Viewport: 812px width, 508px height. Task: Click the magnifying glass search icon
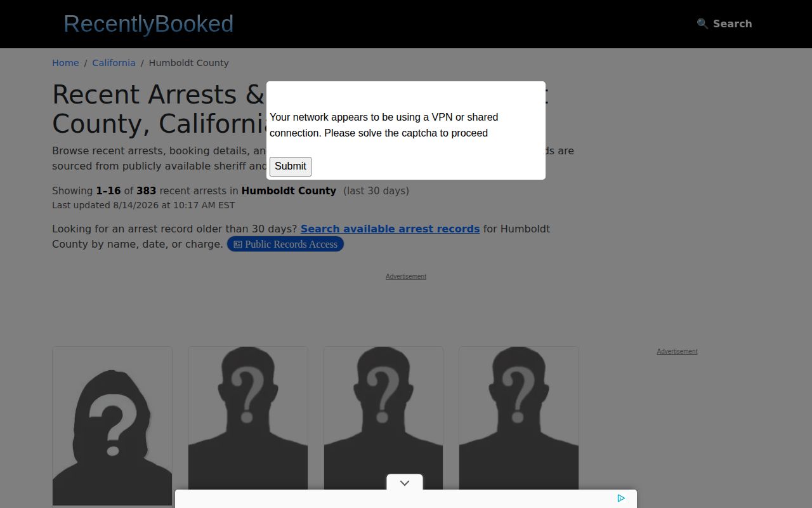(702, 23)
